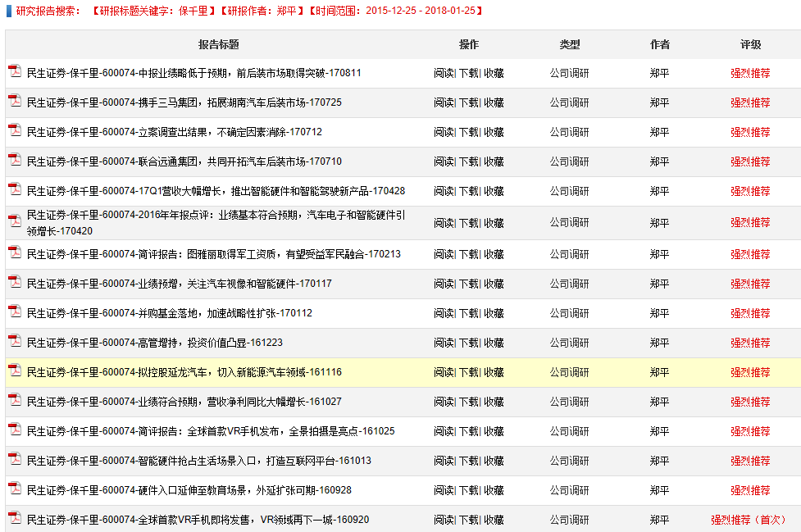The height and width of the screenshot is (532, 801).
Task: Click 收藏 for report 161025
Action: [x=494, y=432]
